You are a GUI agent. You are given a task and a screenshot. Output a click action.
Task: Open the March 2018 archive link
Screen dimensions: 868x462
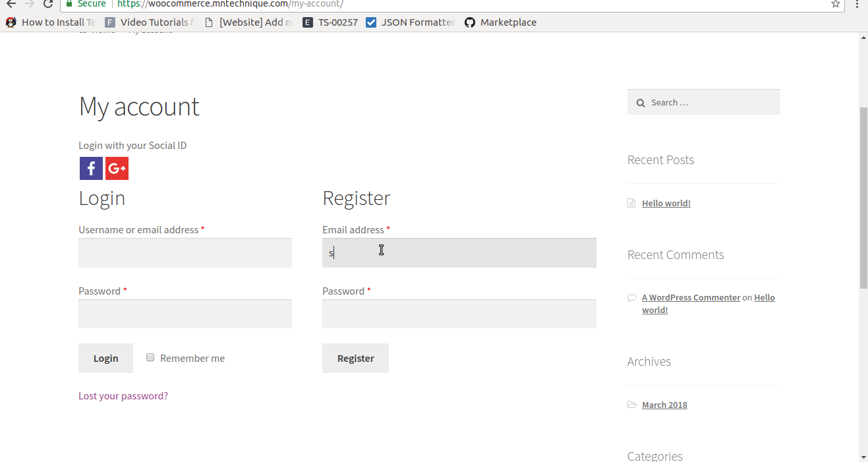click(x=664, y=405)
